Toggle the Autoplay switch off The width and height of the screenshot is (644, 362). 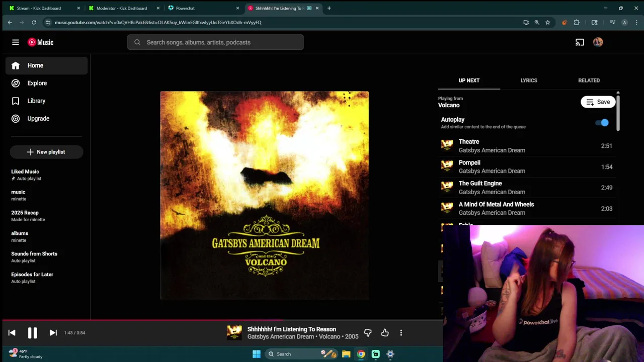click(x=602, y=123)
